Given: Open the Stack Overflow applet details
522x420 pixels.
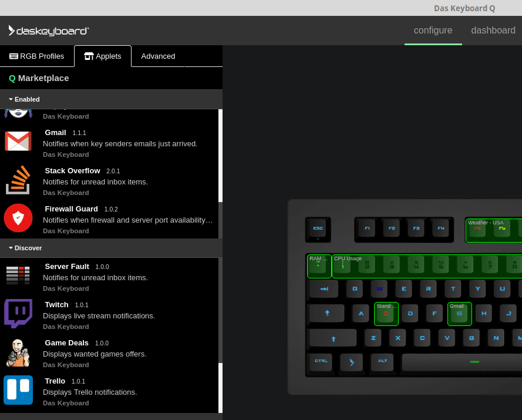Looking at the screenshot, I should 72,170.
